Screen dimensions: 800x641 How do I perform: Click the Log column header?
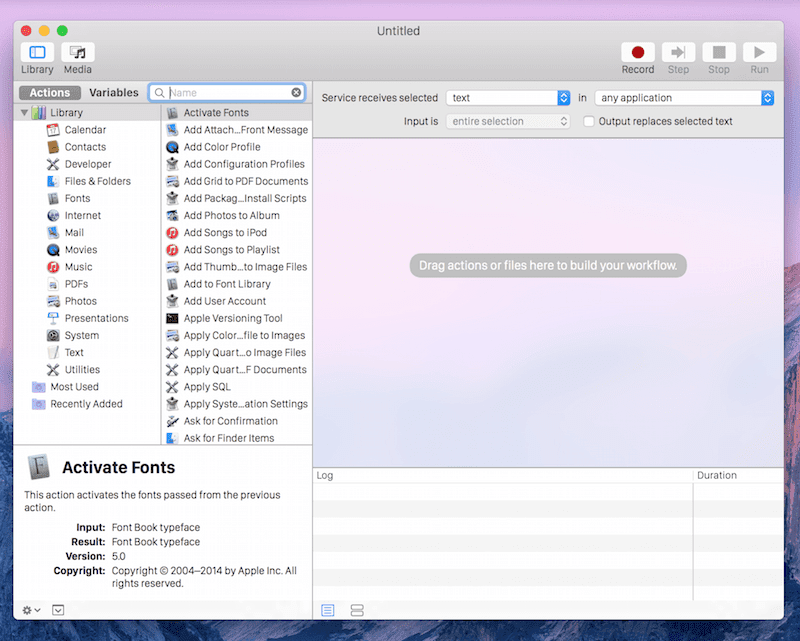pyautogui.click(x=503, y=475)
